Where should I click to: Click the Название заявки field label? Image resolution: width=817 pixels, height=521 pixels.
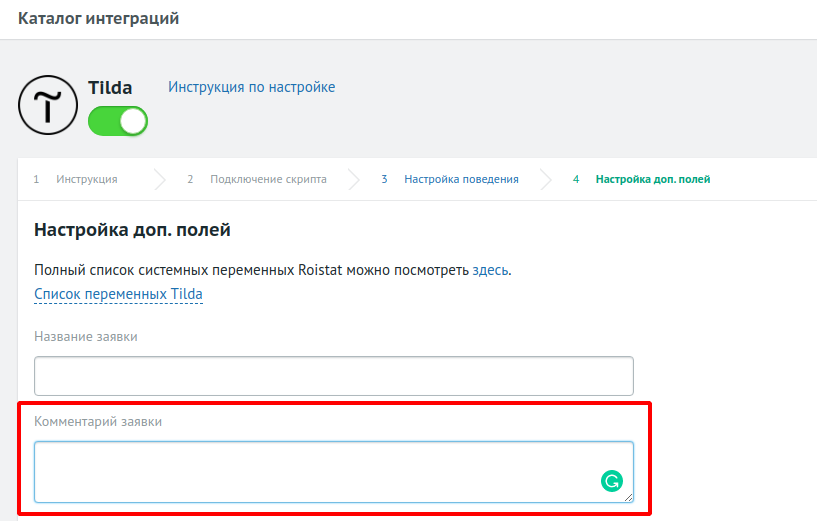point(86,336)
